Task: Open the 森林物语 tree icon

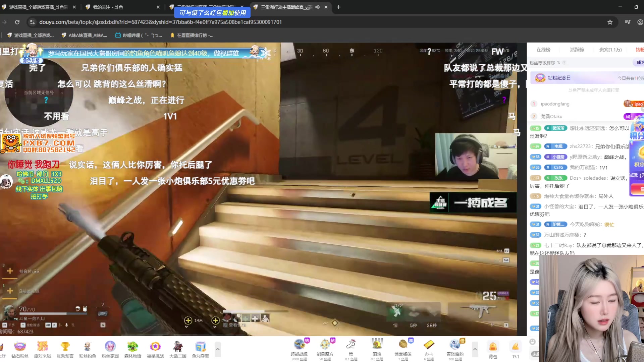Action: click(133, 349)
